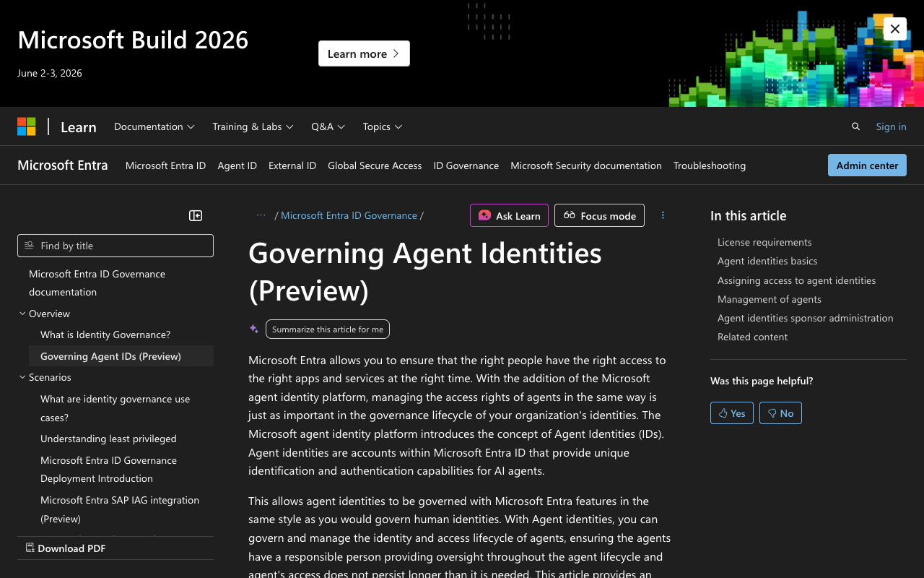Open the Troubleshooting tab
Image resolution: width=924 pixels, height=578 pixels.
click(x=710, y=165)
